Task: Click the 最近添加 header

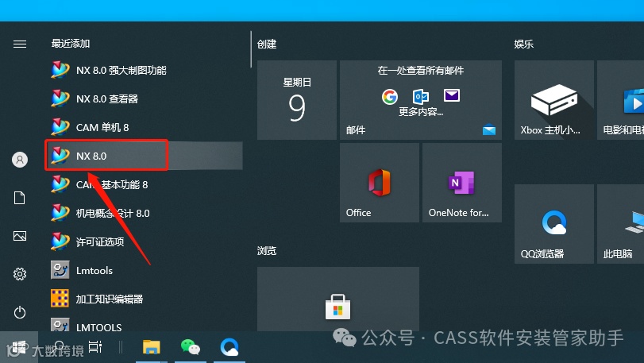Action: pos(71,44)
